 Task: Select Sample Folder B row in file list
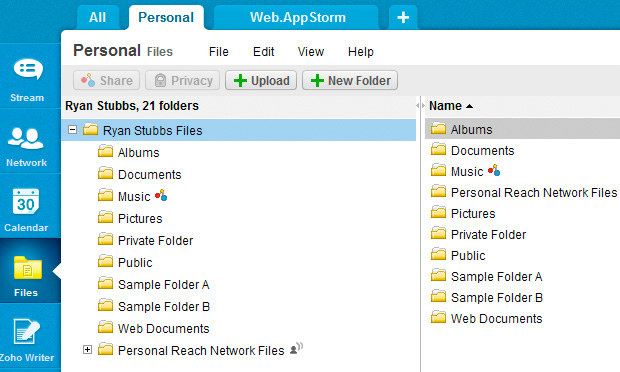(x=523, y=297)
